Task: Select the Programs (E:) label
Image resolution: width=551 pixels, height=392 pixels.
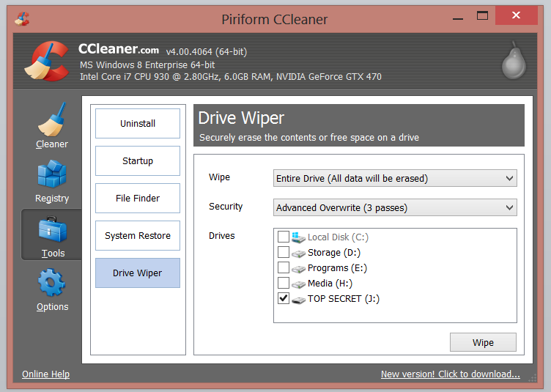Action: tap(337, 268)
